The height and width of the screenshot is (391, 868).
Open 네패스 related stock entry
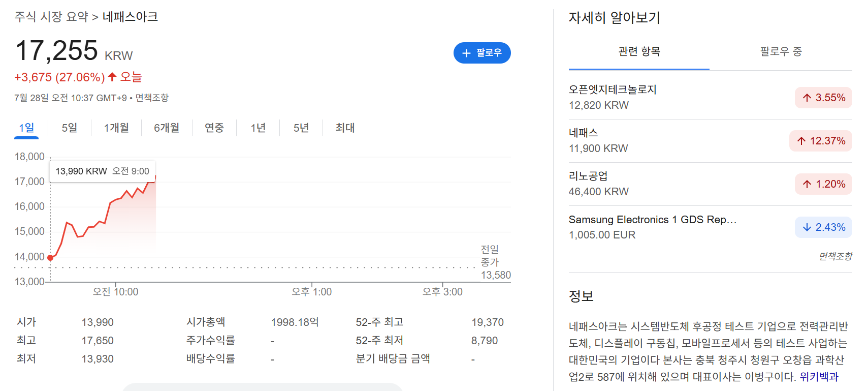click(710, 140)
